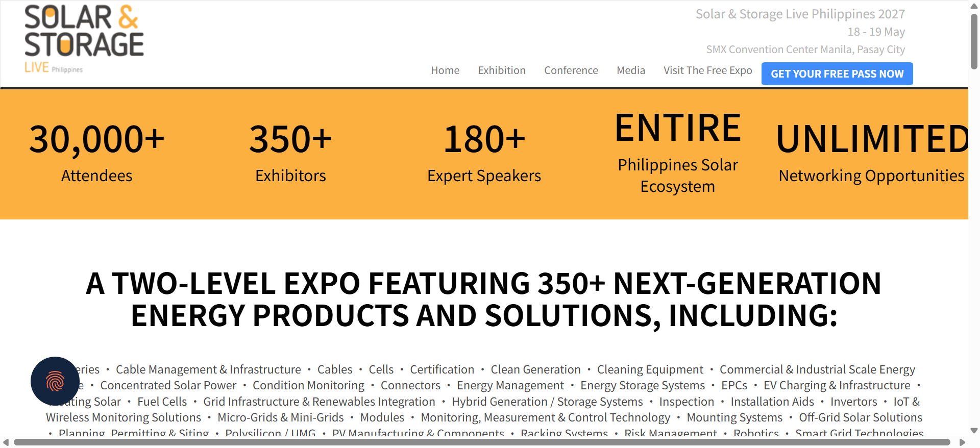Click the '18 - 19 May' date text

(876, 32)
